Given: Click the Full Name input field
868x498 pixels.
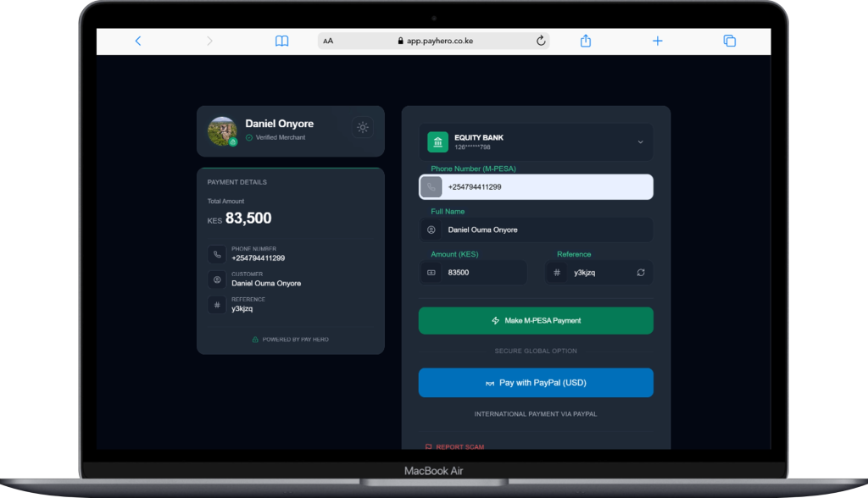Looking at the screenshot, I should pos(547,230).
